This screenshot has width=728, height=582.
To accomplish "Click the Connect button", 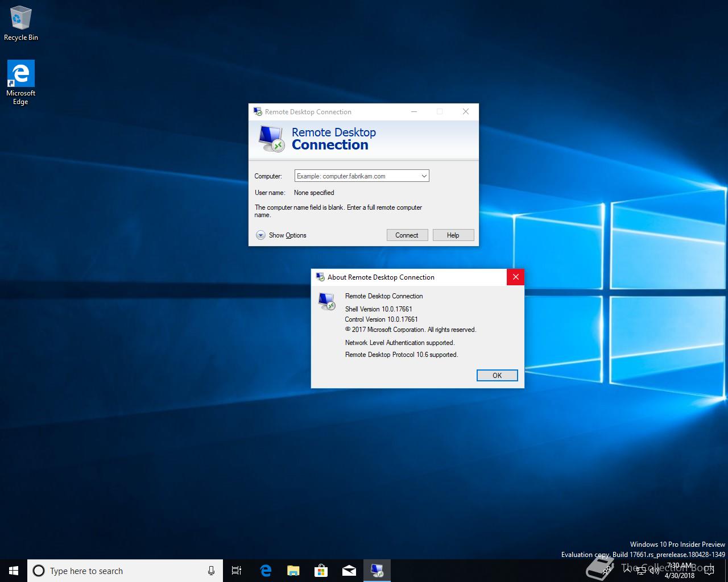I will pyautogui.click(x=407, y=235).
